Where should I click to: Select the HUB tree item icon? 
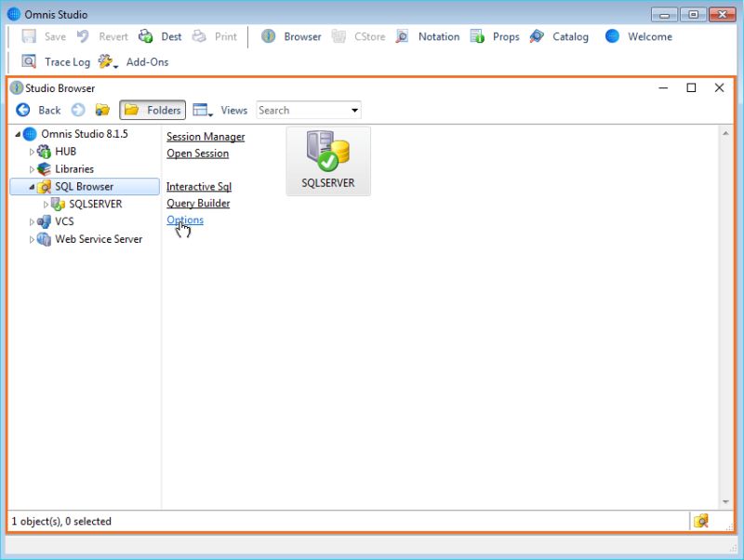44,152
